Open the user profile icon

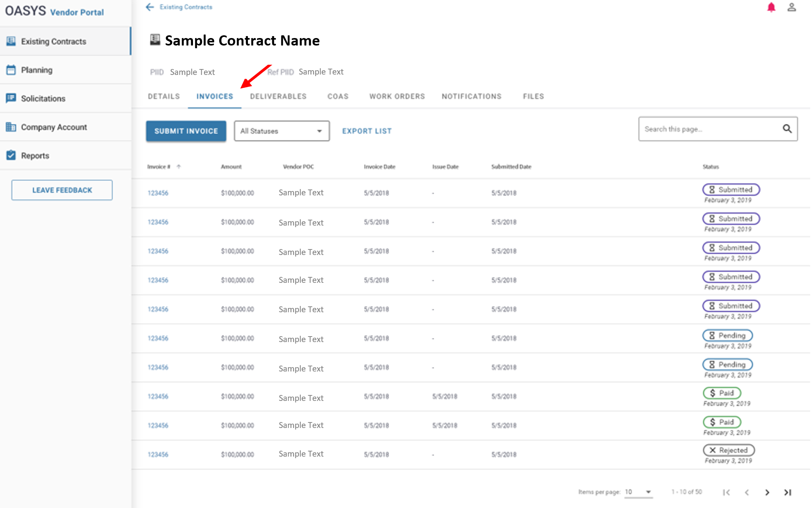click(x=791, y=7)
